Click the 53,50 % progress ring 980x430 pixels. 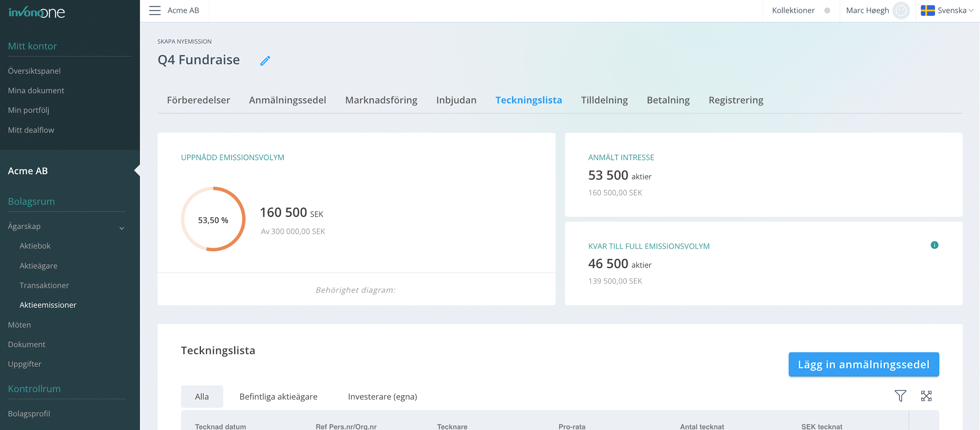tap(213, 219)
